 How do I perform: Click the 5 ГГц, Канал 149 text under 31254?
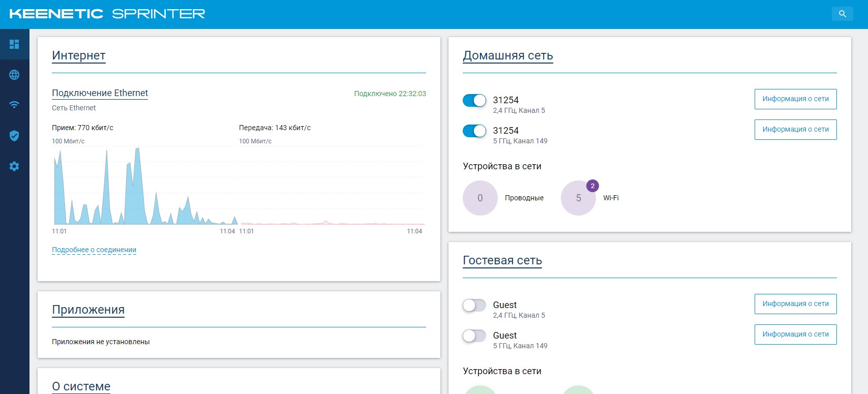click(520, 141)
